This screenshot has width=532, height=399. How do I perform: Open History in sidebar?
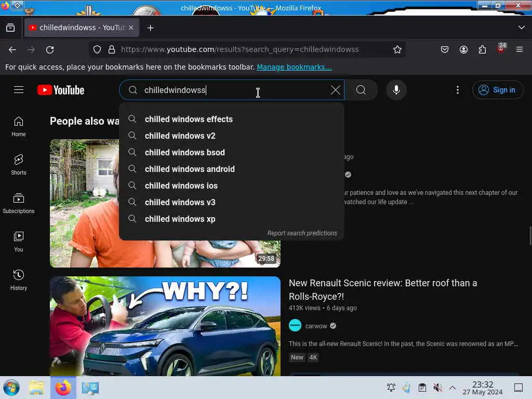[x=19, y=280]
